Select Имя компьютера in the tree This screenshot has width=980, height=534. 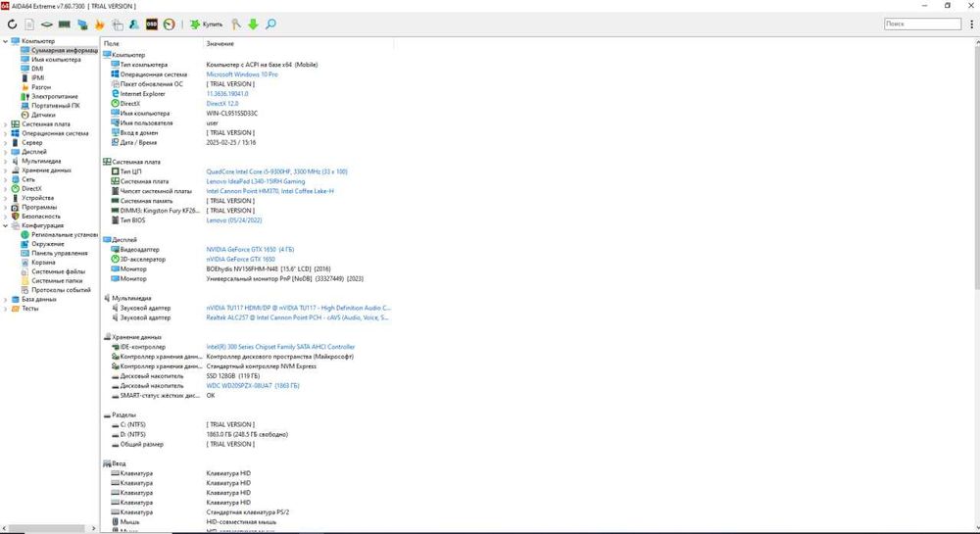[56, 60]
